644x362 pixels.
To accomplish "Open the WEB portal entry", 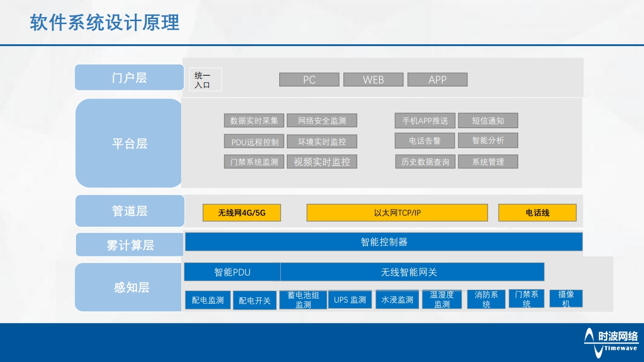I will (x=373, y=79).
